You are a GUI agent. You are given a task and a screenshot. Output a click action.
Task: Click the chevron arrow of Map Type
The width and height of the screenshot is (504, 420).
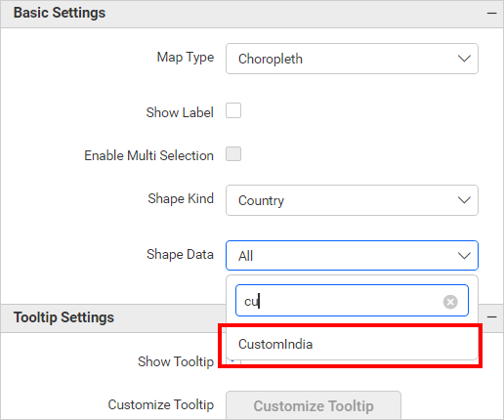(464, 59)
